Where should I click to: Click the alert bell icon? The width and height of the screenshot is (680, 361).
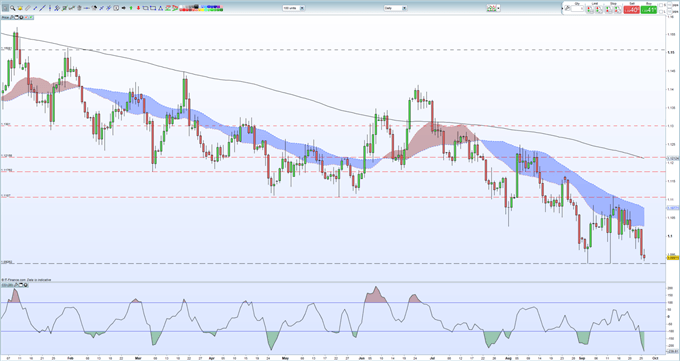coord(20,8)
